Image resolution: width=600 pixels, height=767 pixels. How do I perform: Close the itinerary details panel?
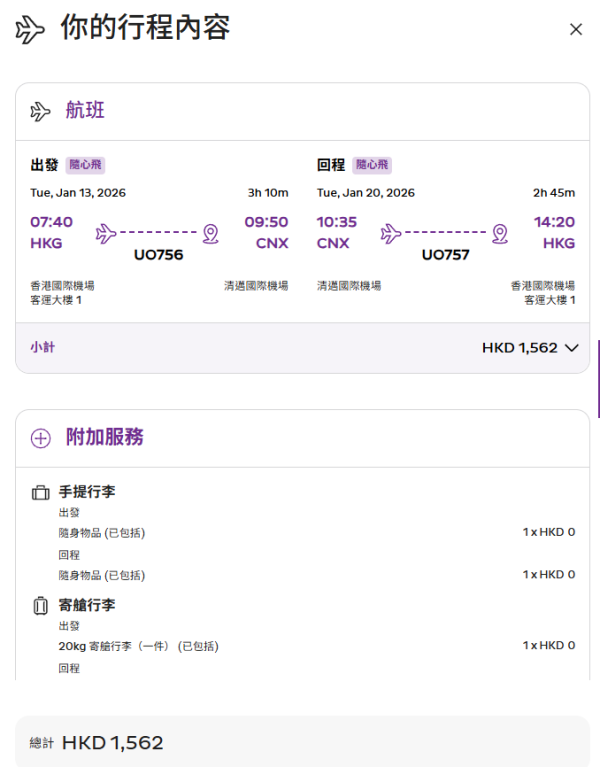coord(576,29)
